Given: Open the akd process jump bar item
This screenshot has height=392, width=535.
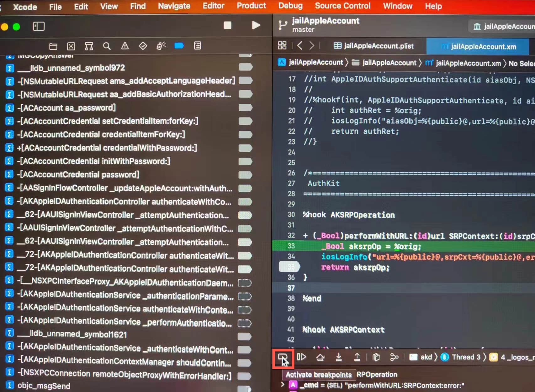Looking at the screenshot, I should 421,357.
